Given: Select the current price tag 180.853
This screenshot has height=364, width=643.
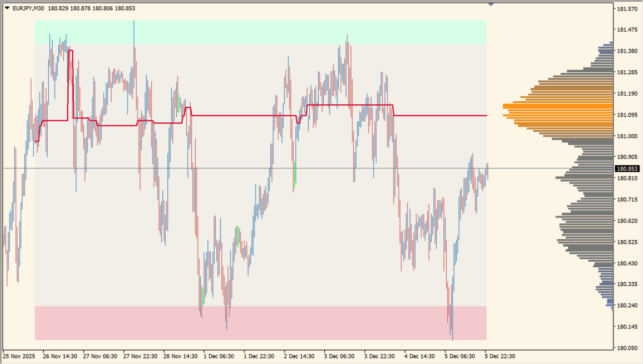Looking at the screenshot, I should point(627,169).
